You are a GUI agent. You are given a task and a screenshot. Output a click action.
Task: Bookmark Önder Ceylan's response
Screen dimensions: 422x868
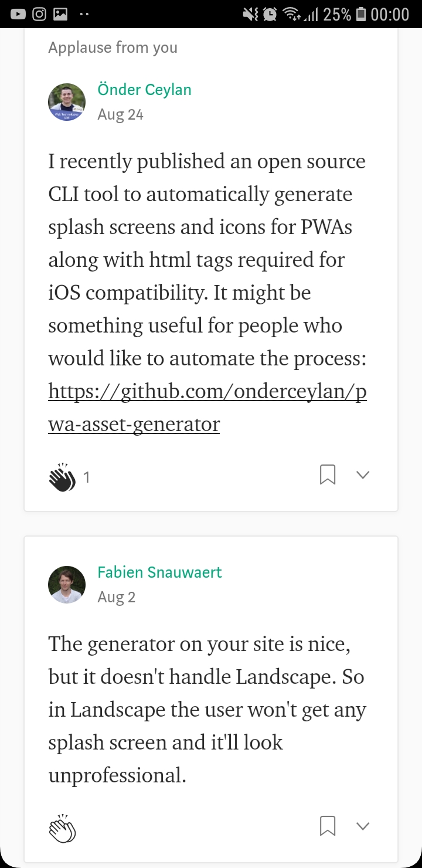(328, 474)
